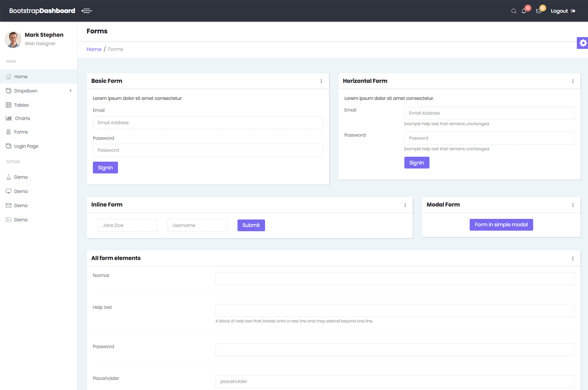This screenshot has width=588, height=390.
Task: Click the logout arrow icon
Action: click(x=573, y=11)
